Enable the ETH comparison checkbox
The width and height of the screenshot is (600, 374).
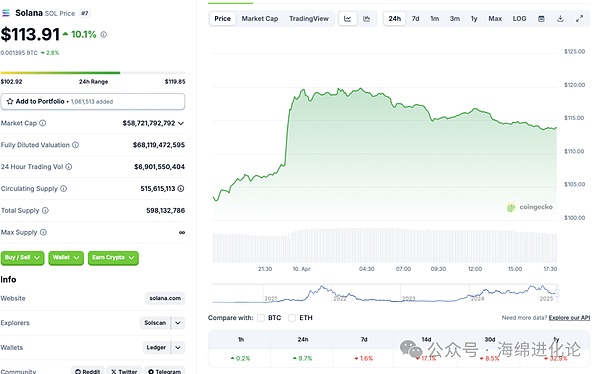click(292, 318)
